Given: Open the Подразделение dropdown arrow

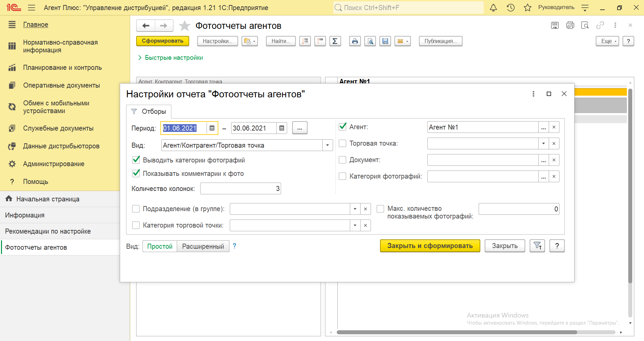Looking at the screenshot, I should coord(355,209).
